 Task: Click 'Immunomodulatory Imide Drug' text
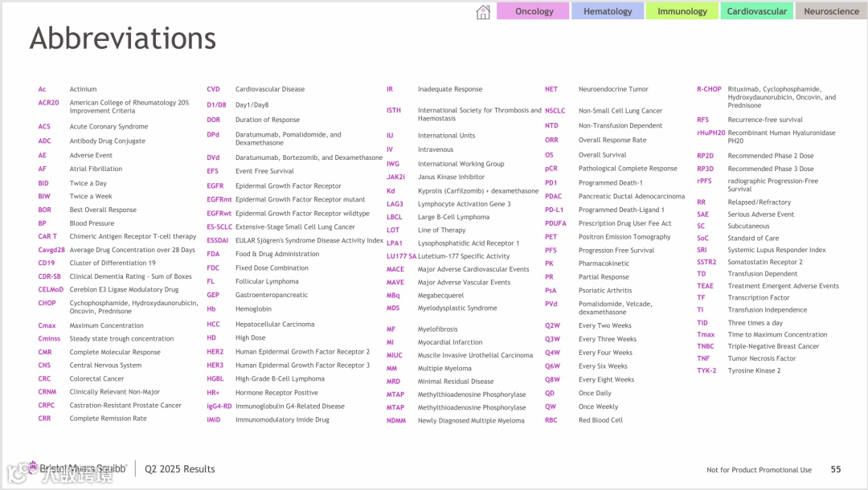(x=282, y=420)
